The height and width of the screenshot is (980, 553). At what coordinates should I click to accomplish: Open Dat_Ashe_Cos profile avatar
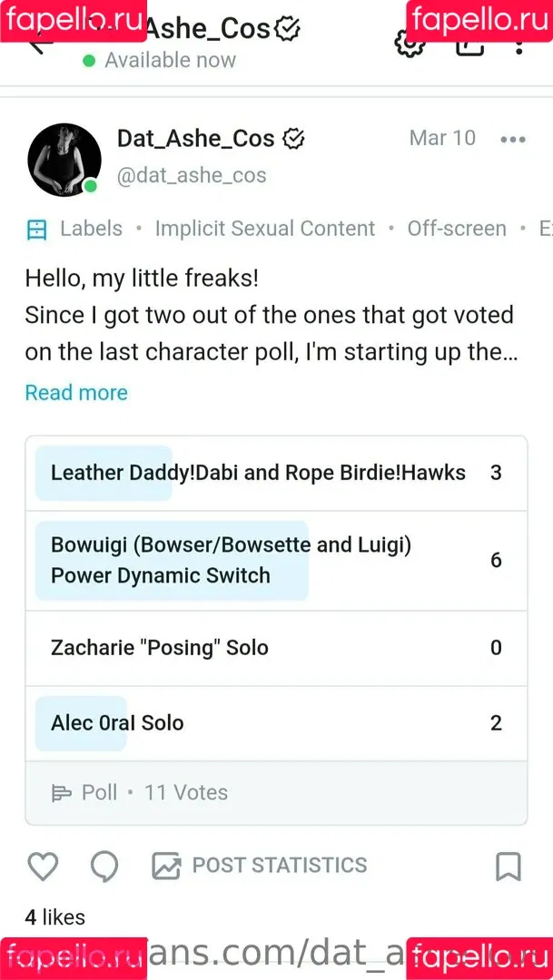[x=64, y=160]
